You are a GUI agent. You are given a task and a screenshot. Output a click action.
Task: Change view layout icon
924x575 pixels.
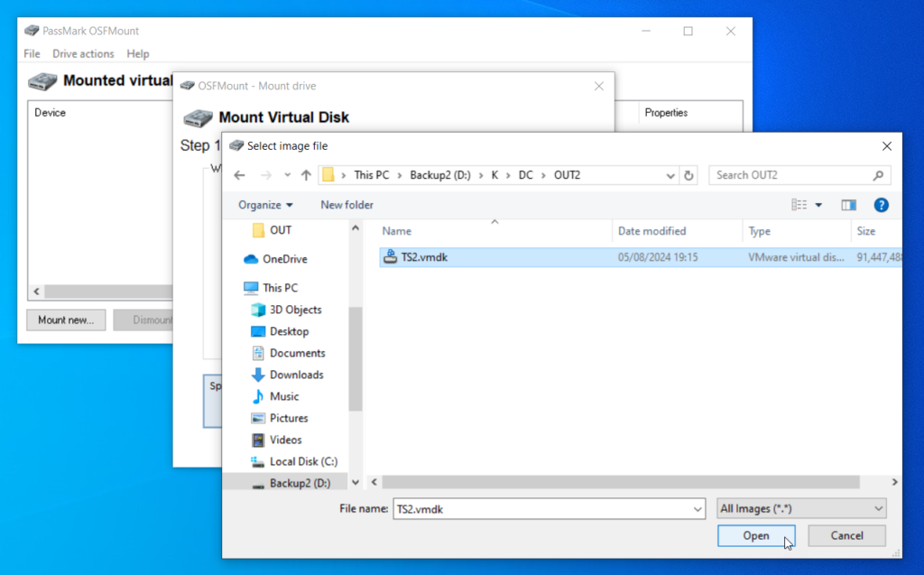click(799, 205)
